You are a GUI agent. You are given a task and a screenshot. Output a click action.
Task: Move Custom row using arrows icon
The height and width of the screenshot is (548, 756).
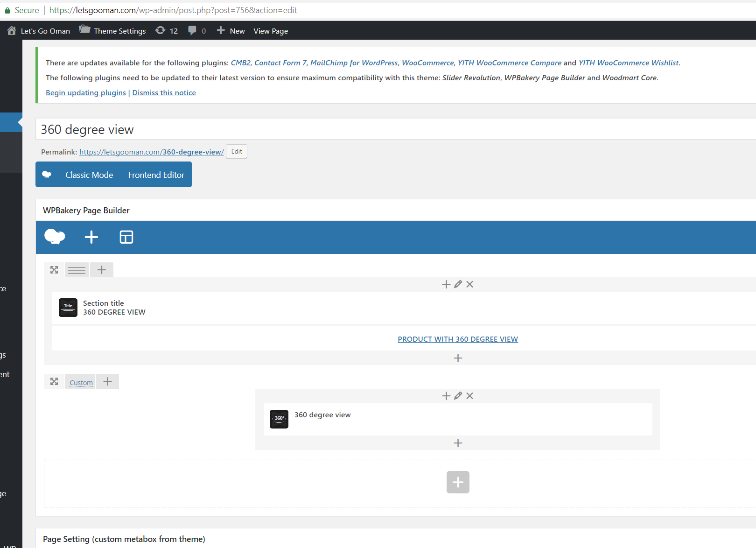54,381
